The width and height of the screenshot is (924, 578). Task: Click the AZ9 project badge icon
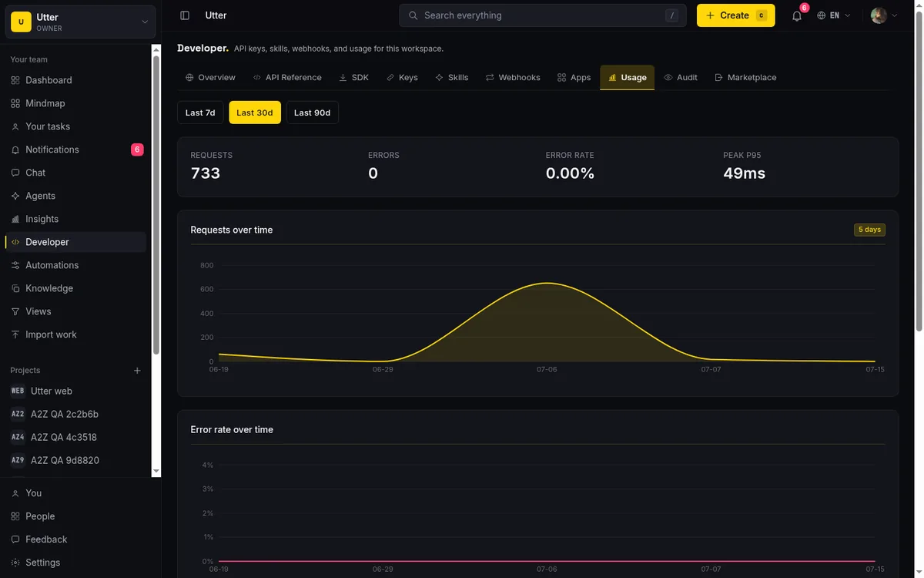(x=18, y=460)
